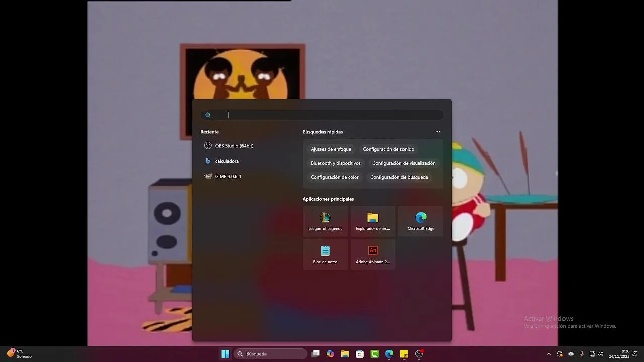Expand the hidden system tray icons chevron
This screenshot has height=362, width=644.
point(549,354)
